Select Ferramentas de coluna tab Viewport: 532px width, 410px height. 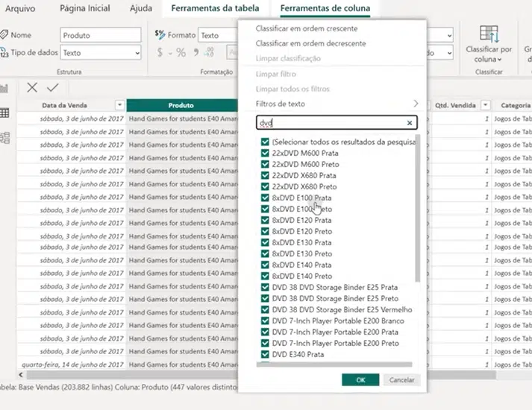(x=325, y=8)
